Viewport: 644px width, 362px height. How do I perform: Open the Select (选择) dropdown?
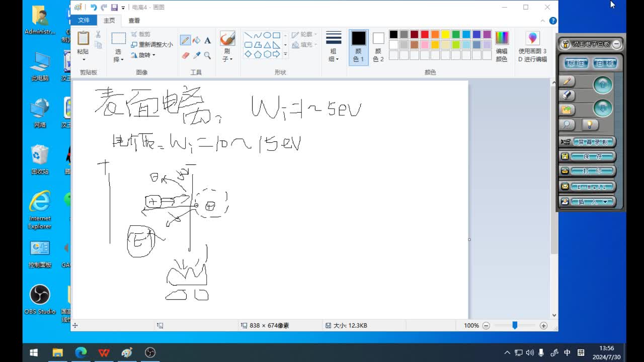click(118, 55)
